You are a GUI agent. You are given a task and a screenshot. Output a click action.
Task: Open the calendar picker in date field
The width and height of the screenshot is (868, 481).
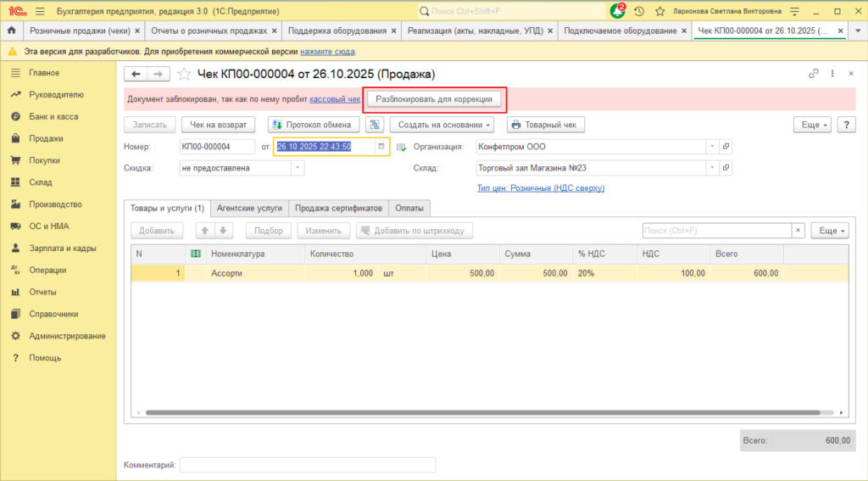(x=381, y=147)
